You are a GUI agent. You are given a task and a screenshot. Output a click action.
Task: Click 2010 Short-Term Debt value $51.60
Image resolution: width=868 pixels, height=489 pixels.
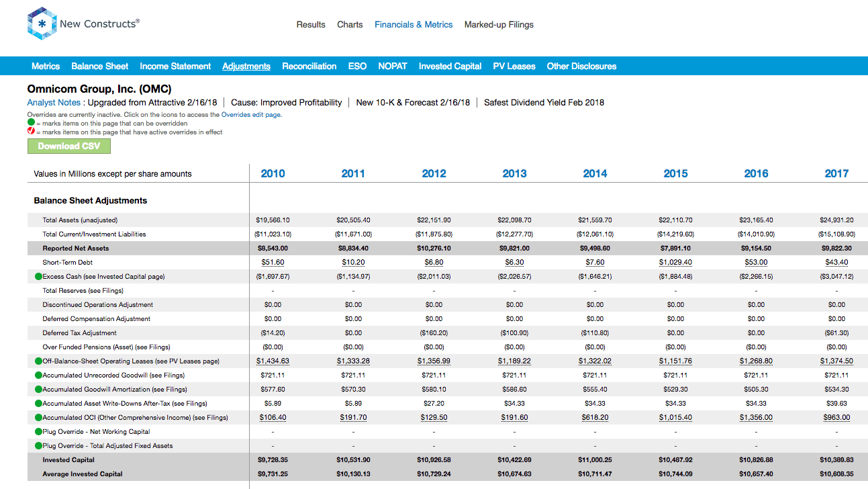pos(273,263)
